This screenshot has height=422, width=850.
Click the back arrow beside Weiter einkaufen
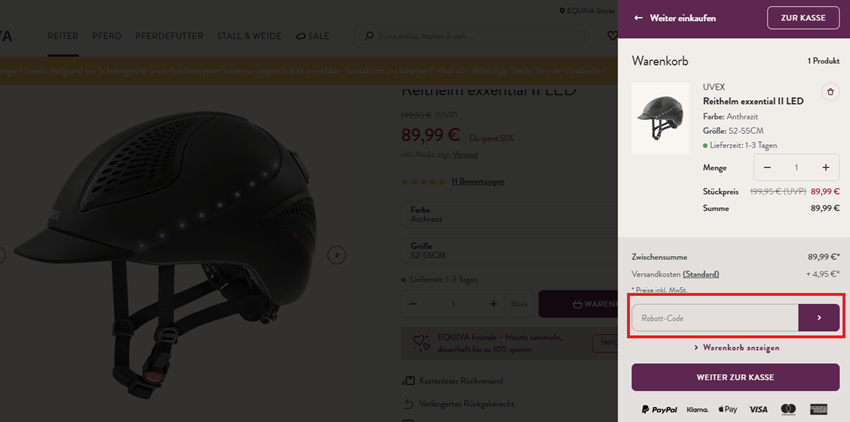(638, 18)
